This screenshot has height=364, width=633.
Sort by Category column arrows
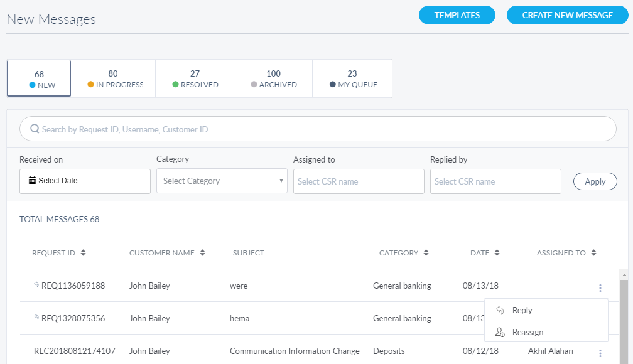click(x=426, y=253)
